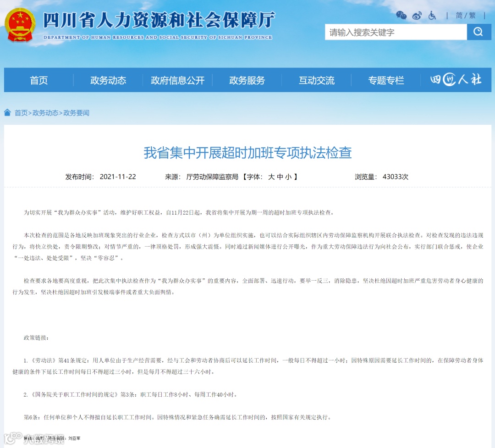The image size is (495, 448).
Task: Click the 四川人社 logo in navigation
Action: click(x=456, y=80)
